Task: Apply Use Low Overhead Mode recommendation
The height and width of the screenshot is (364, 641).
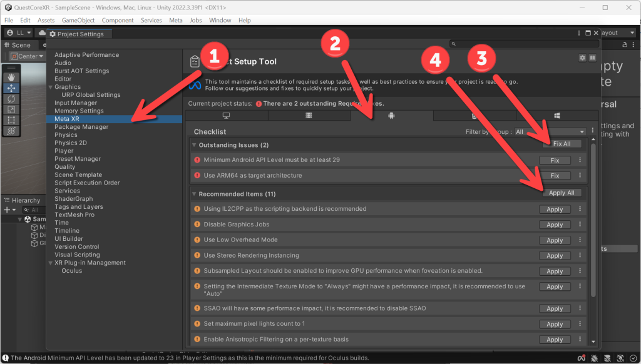Action: point(555,240)
